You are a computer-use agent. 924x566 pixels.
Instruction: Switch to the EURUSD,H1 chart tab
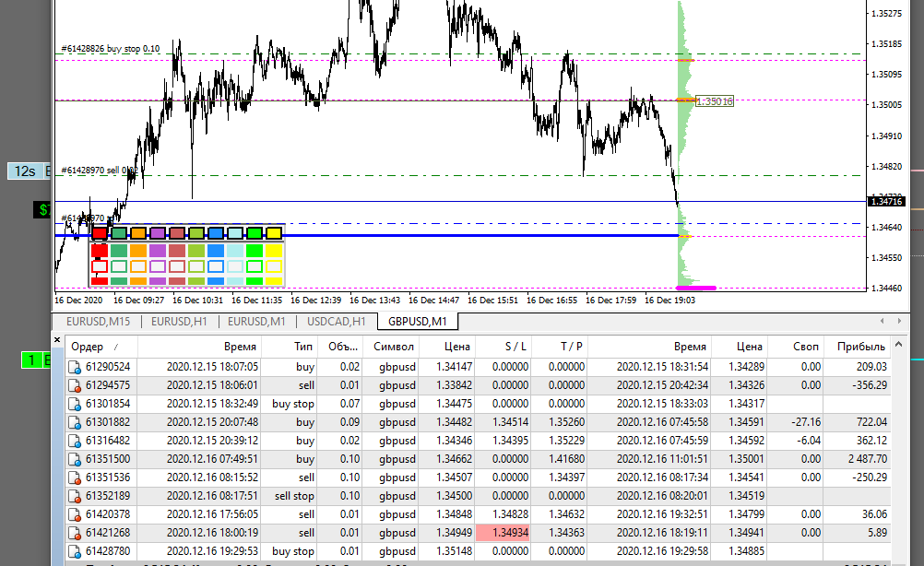[x=179, y=322]
